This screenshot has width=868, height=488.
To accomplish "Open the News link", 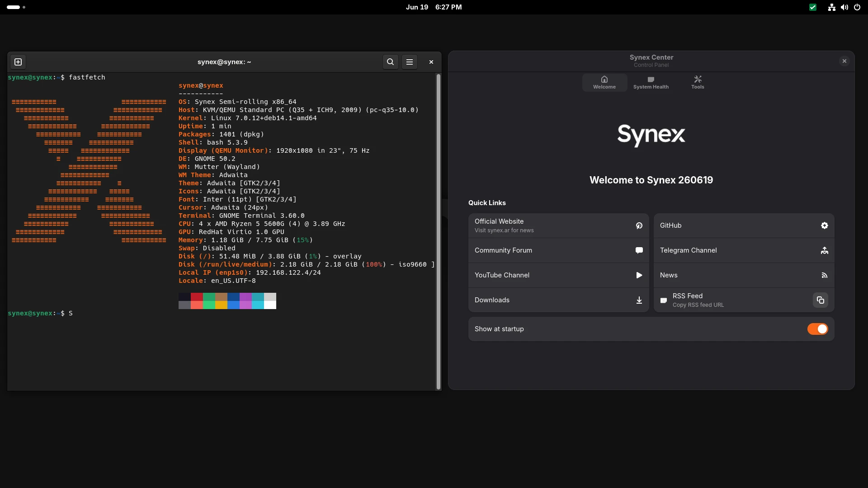I will (744, 275).
